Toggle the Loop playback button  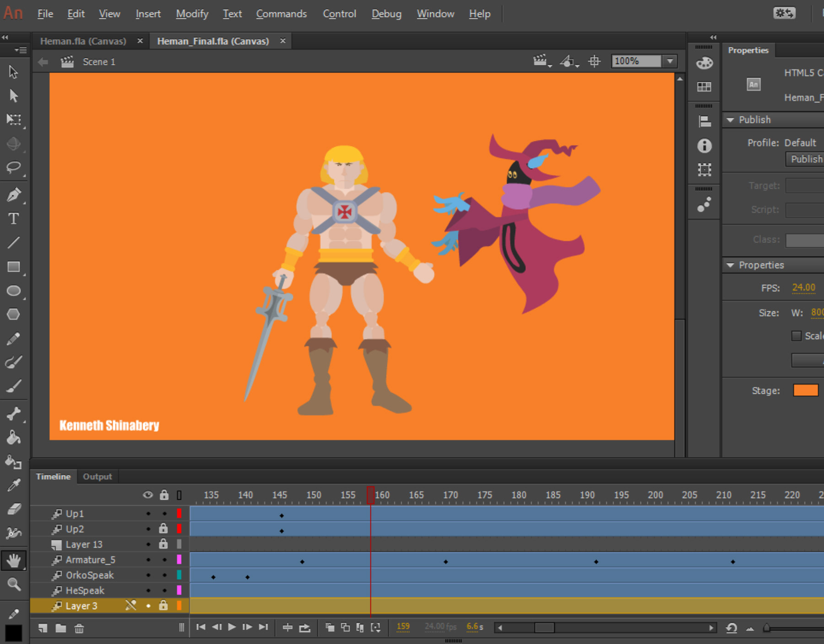pos(304,628)
